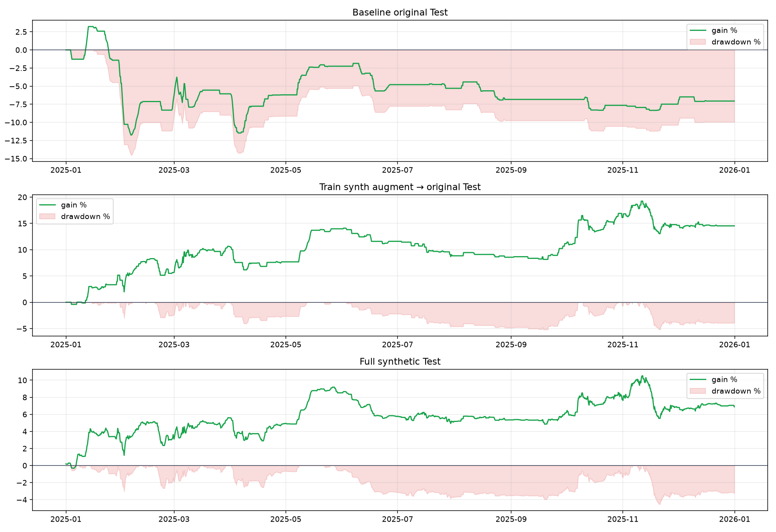Click pink drawdown swatch in Full synthetic legend
This screenshot has width=776, height=532.
[698, 391]
